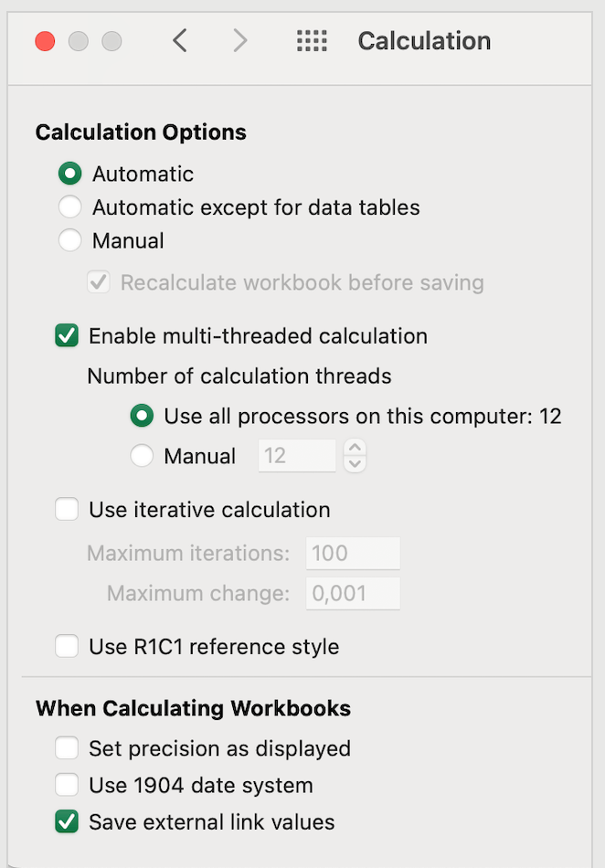Viewport: 605px width, 868px height.
Task: Click the red close window button
Action: tap(45, 41)
